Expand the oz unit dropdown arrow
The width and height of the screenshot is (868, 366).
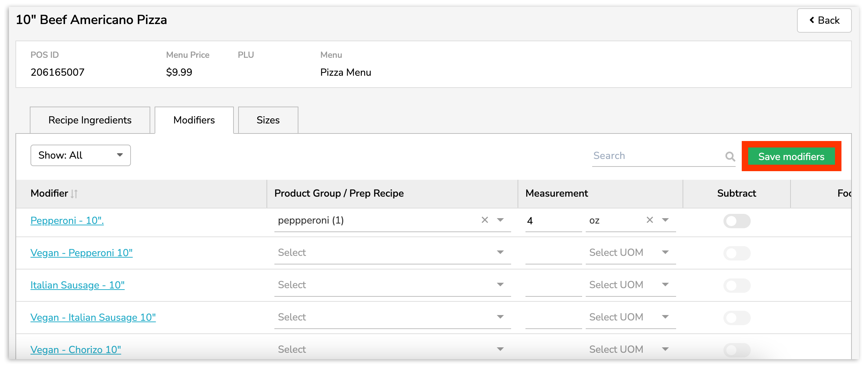[x=665, y=220]
